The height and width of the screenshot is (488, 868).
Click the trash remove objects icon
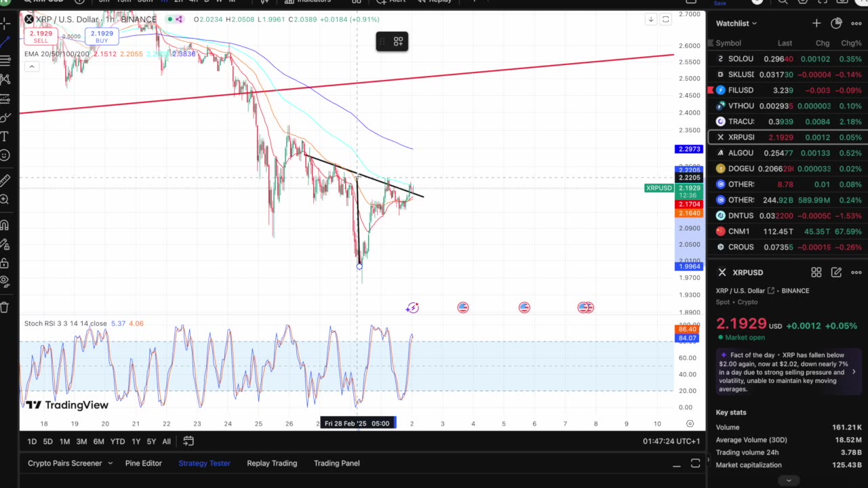(5, 307)
